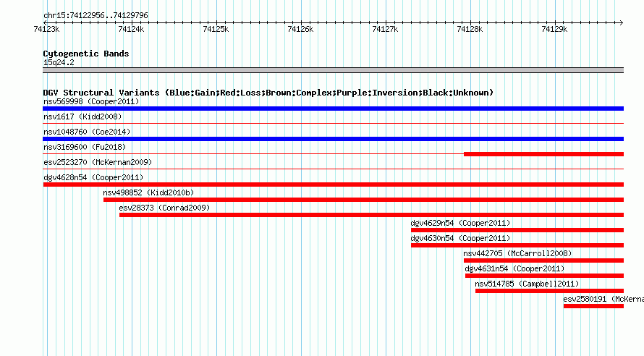Click the DGV Structural Variants track title
Screen dimensions: 644x356
(x=268, y=93)
